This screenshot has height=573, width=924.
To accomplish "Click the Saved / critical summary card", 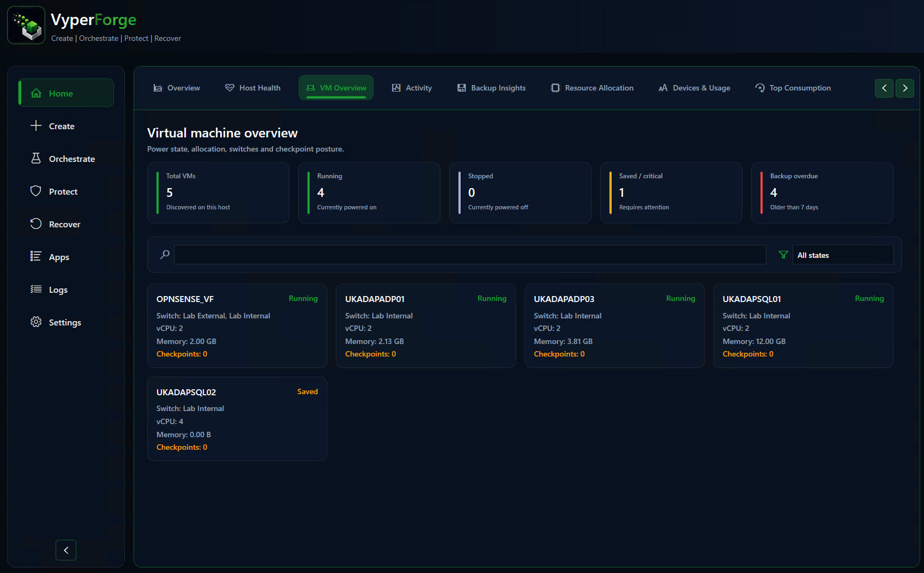I will tap(671, 192).
